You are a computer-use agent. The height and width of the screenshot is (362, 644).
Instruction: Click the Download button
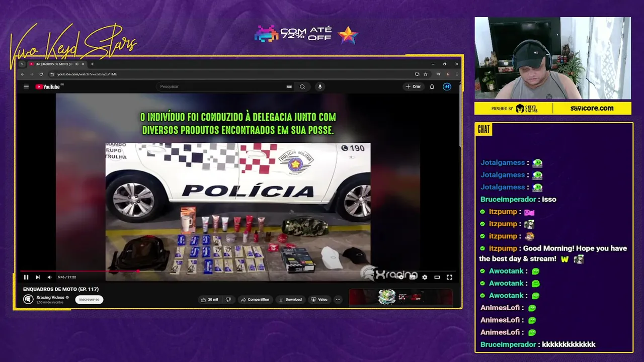point(290,300)
